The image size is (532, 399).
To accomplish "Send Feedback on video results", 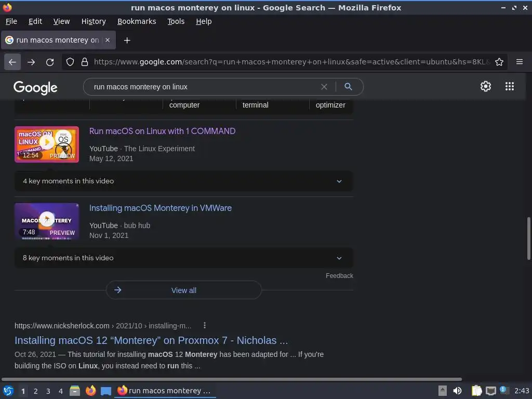I will tap(339, 276).
